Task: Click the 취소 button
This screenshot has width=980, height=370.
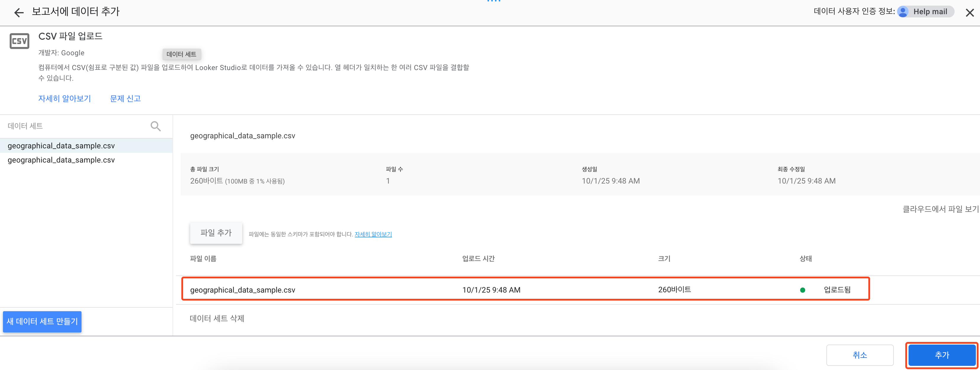Action: click(859, 355)
